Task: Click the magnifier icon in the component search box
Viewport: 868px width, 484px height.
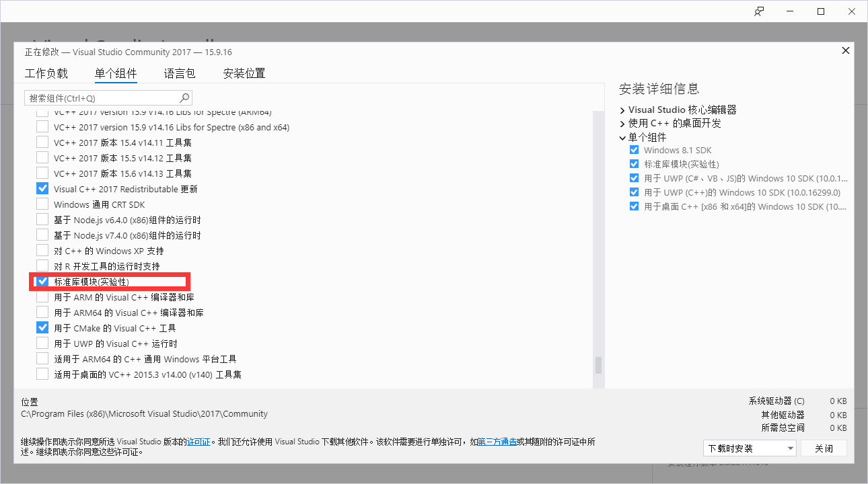Action: 185,97
